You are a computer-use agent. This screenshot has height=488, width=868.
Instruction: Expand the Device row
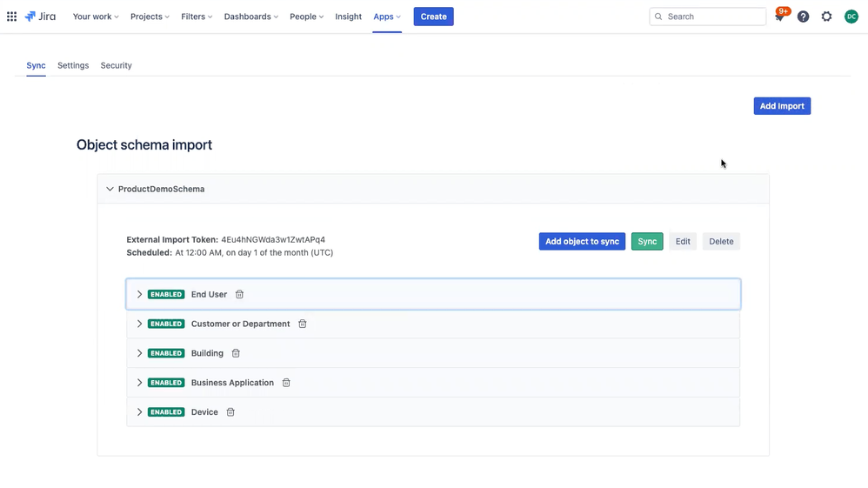pos(139,411)
